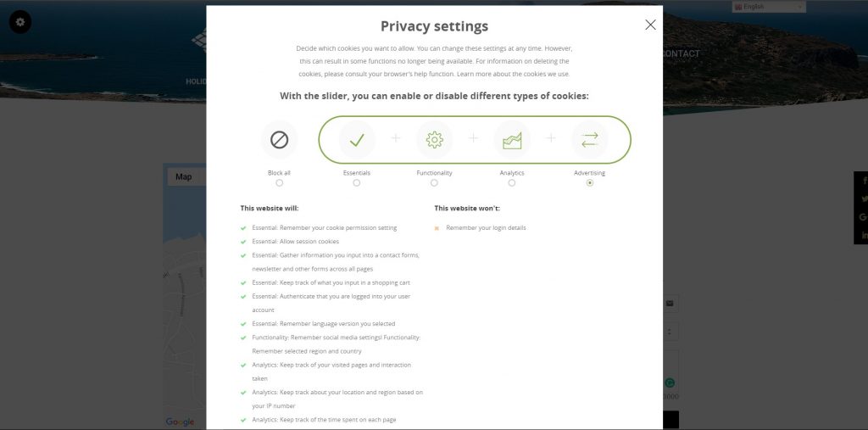
Task: Open Facebook link in social sidebar
Action: point(864,181)
